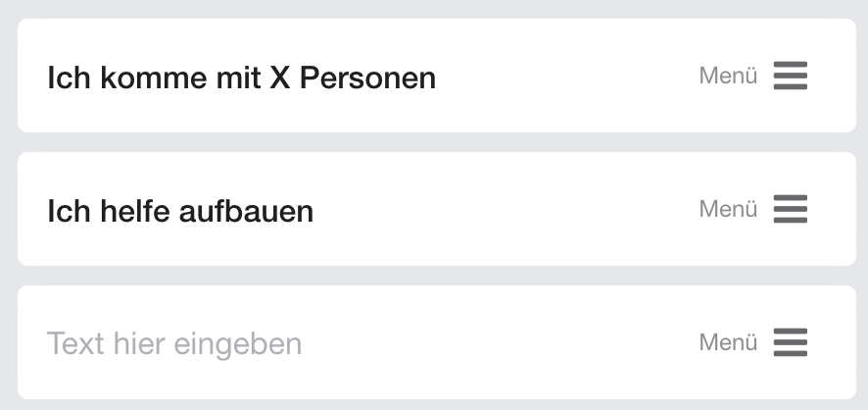Click the letter "X" in the first option
The image size is (868, 410).
[x=279, y=77]
